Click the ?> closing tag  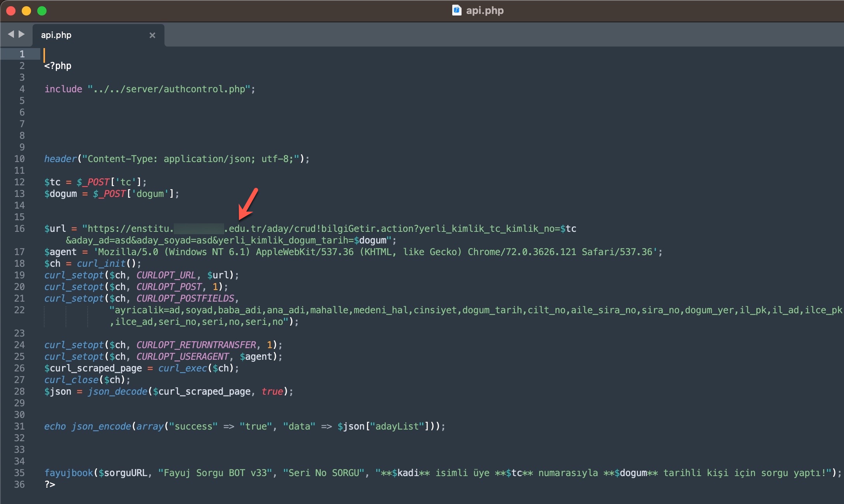tap(50, 485)
